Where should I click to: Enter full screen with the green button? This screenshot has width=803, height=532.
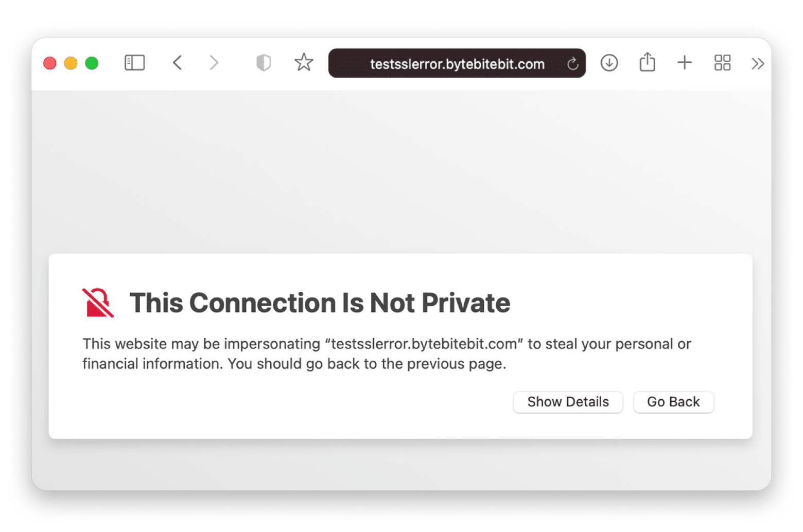point(92,63)
